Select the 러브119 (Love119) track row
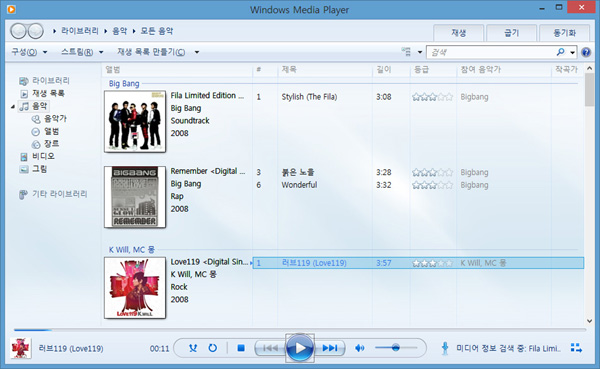 coord(418,263)
